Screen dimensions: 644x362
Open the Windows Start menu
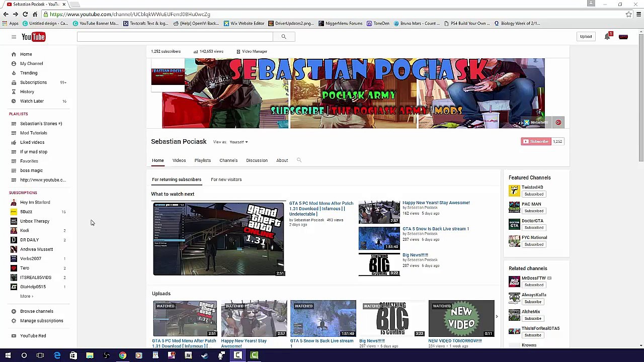(x=8, y=355)
